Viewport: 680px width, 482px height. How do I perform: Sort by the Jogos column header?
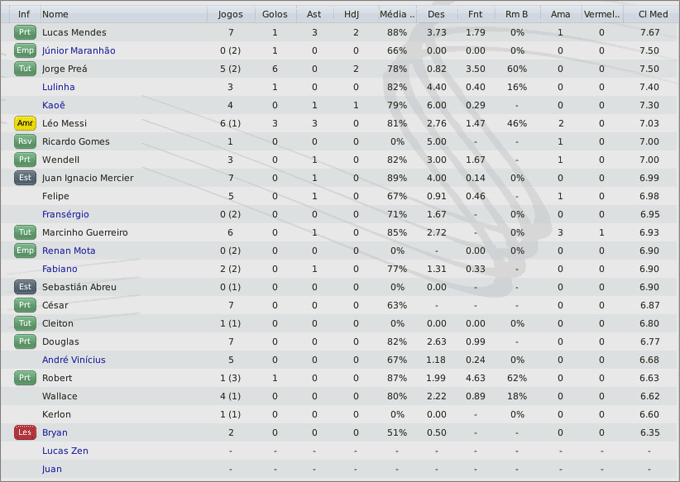coord(230,14)
